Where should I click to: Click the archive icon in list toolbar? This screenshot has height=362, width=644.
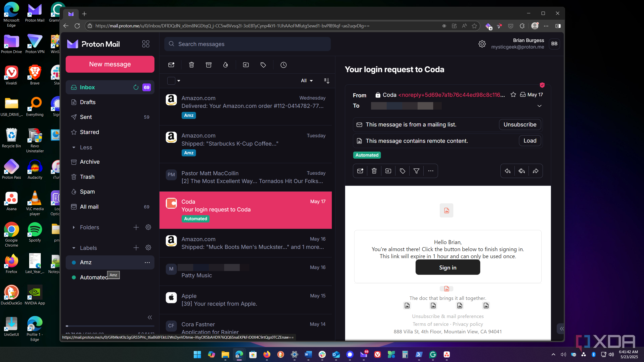point(209,65)
